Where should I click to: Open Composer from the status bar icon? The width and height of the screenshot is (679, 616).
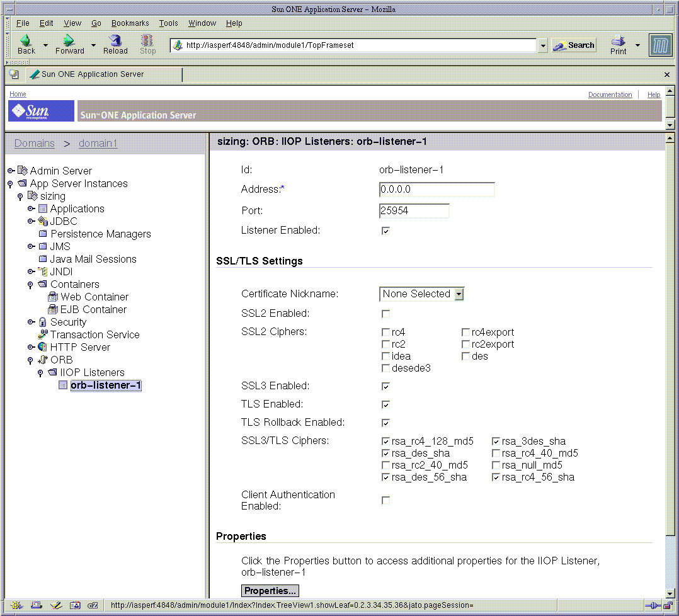click(x=56, y=605)
